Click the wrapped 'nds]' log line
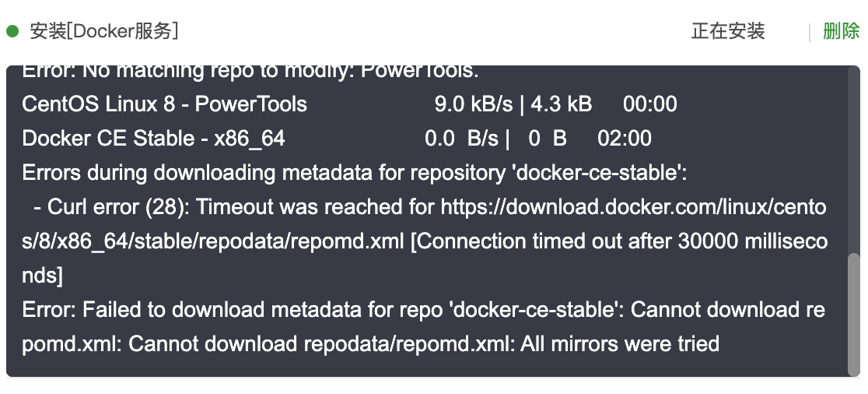Viewport: 868px width, 394px height. click(43, 276)
